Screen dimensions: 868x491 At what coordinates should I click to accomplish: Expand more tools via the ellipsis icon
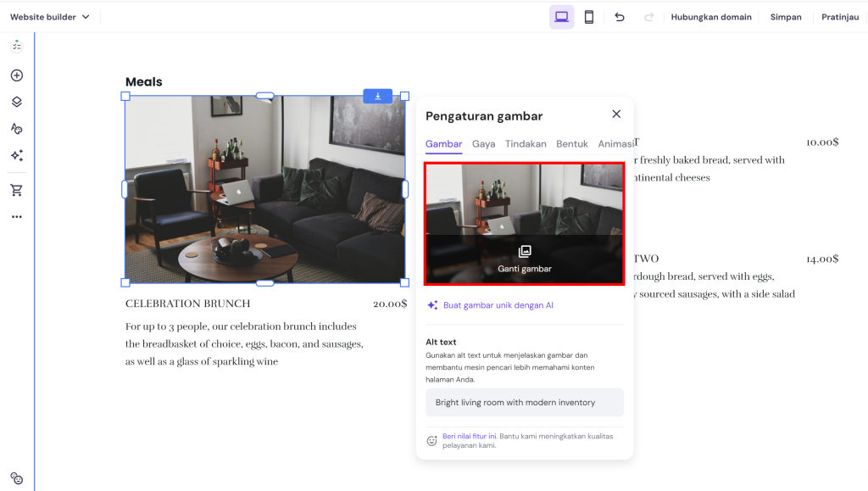point(18,216)
